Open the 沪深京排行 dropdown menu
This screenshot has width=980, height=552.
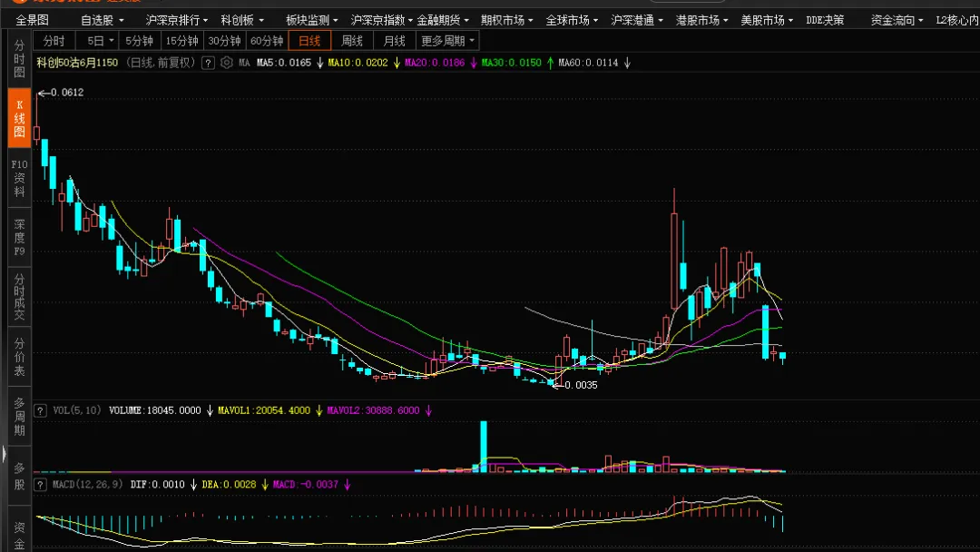[177, 21]
